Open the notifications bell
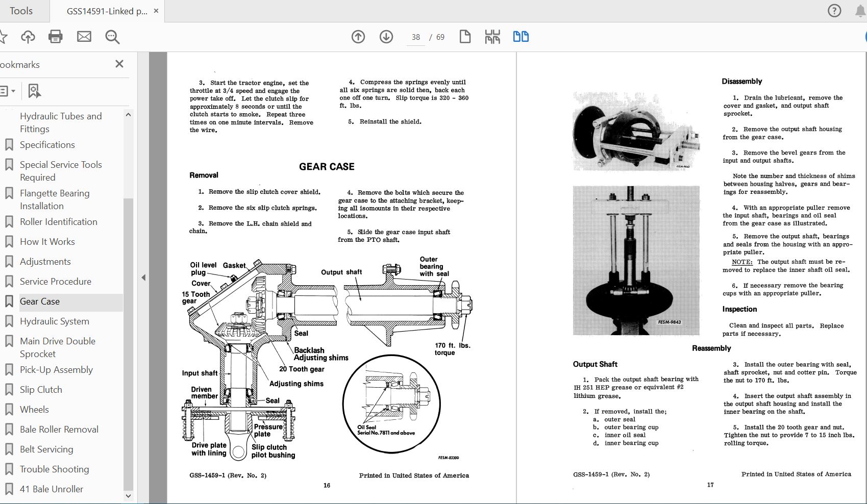Image resolution: width=867 pixels, height=504 pixels. coord(860,11)
